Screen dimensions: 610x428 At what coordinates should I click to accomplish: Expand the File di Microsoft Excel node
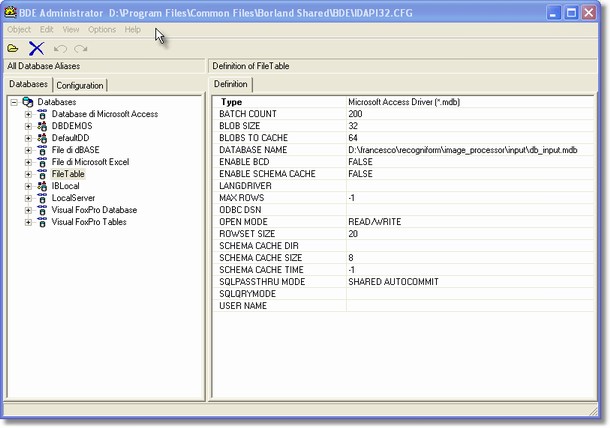pyautogui.click(x=28, y=162)
